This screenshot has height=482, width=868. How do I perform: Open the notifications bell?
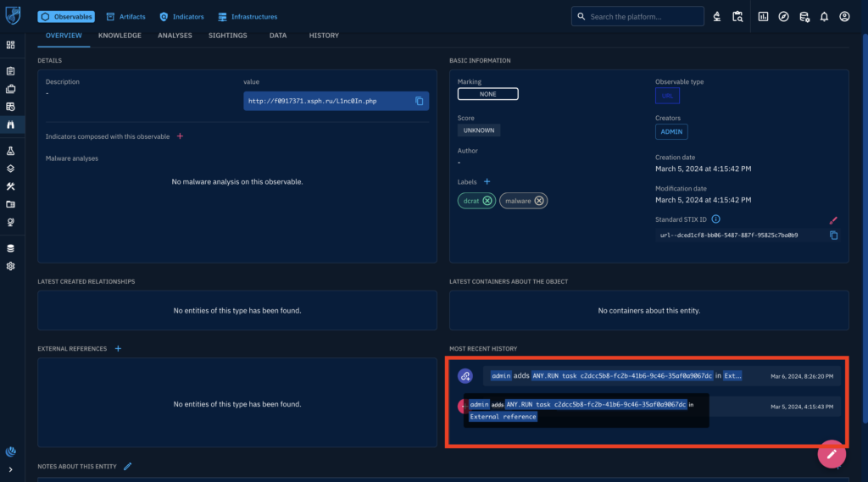point(824,16)
